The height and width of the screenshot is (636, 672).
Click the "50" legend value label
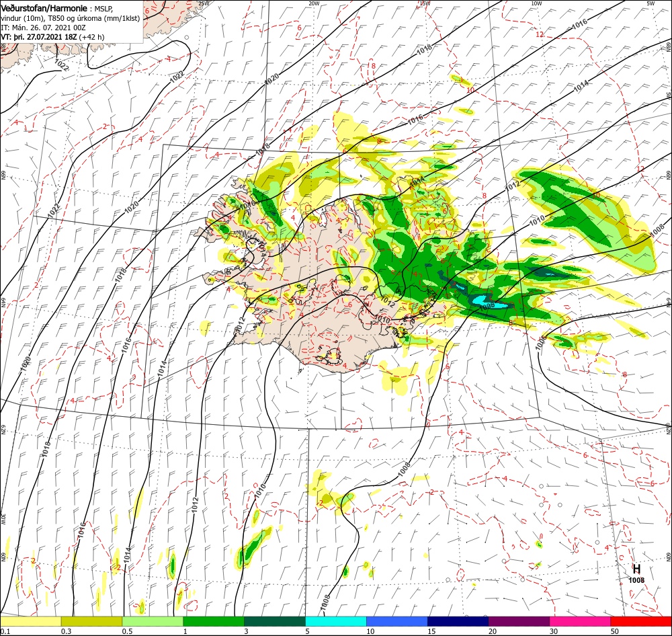point(615,631)
